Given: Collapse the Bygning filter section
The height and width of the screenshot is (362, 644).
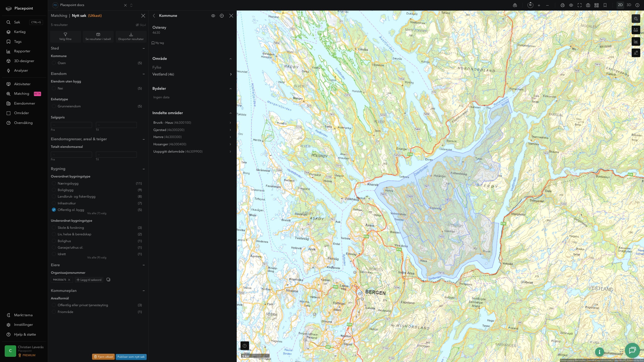Looking at the screenshot, I should coord(144,169).
